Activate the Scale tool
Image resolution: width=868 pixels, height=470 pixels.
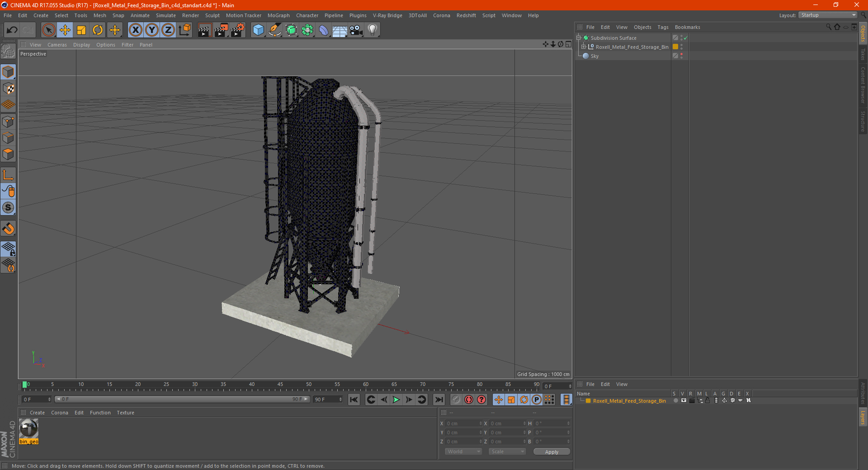tap(81, 30)
